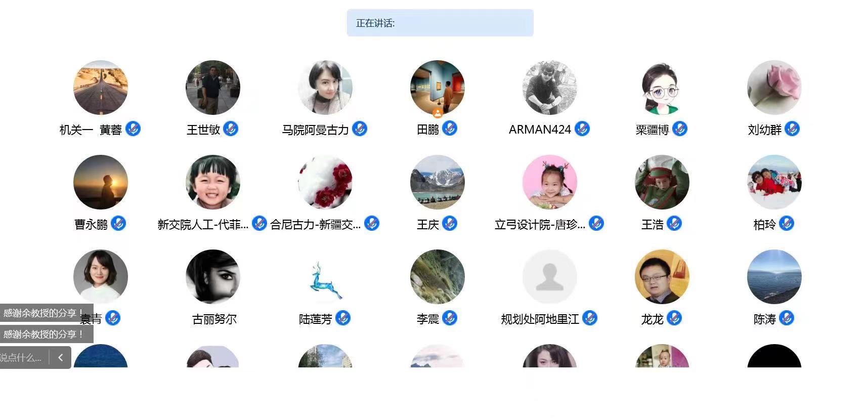Viewport: 868px width, 418px height.
Task: Click the mic icon beside 曹永鹏
Action: pyautogui.click(x=118, y=223)
